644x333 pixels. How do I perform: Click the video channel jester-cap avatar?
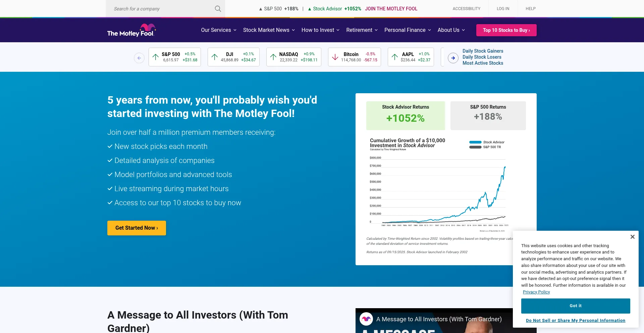click(366, 319)
